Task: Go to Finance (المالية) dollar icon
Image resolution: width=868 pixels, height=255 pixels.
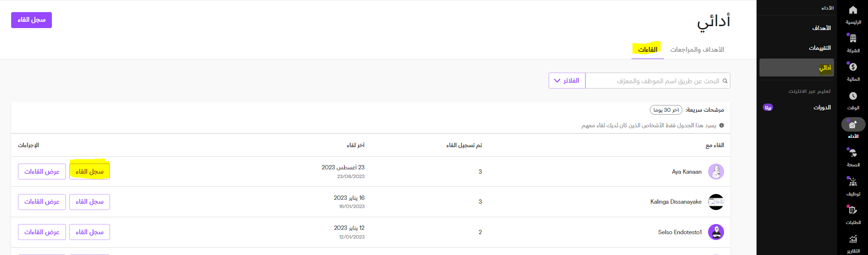Action: (x=853, y=68)
